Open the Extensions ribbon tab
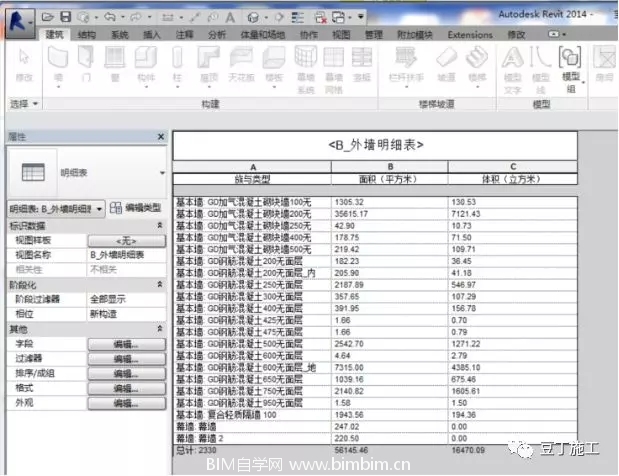Screen dimensions: 619x476 click(470, 35)
